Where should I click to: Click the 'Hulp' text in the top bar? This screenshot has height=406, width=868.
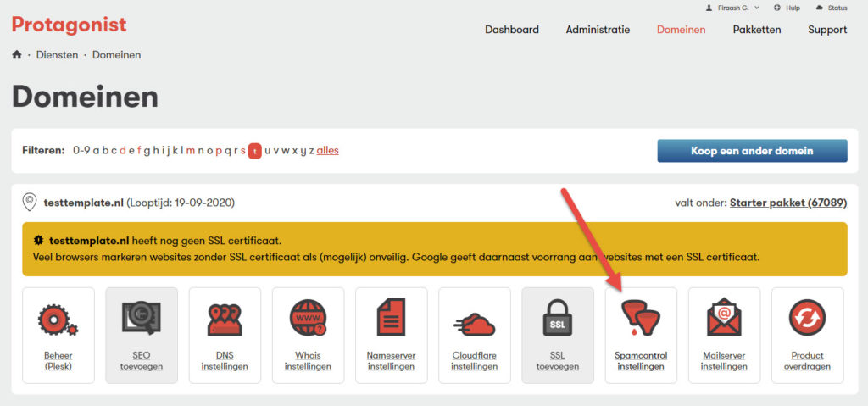tap(793, 8)
